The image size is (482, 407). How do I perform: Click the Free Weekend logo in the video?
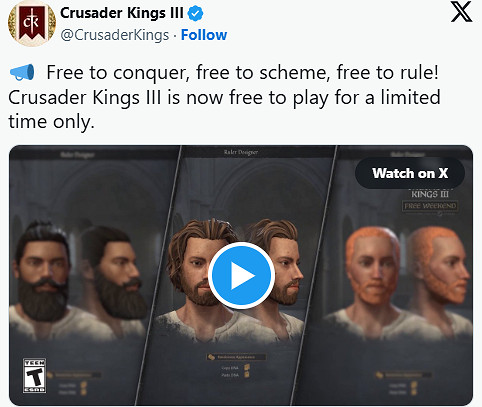coord(430,201)
